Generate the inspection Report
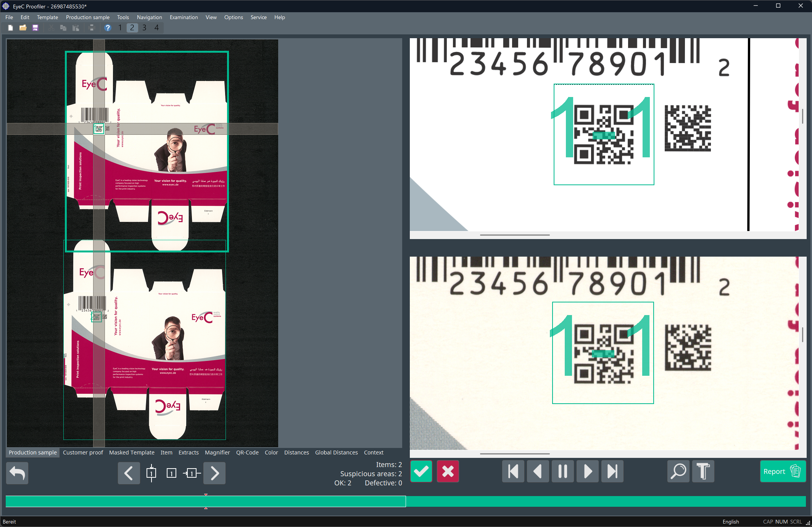Screen dimensions: 812x527 783,471
